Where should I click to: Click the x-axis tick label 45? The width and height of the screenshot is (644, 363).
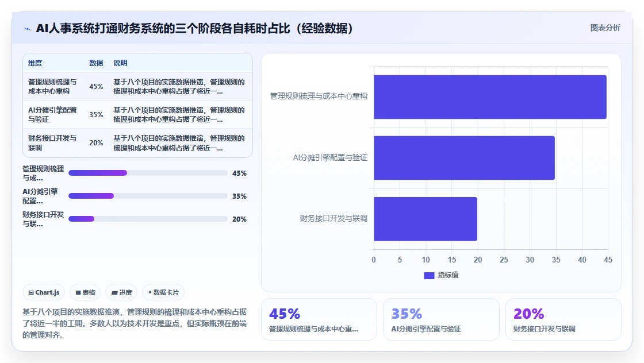[x=608, y=260]
